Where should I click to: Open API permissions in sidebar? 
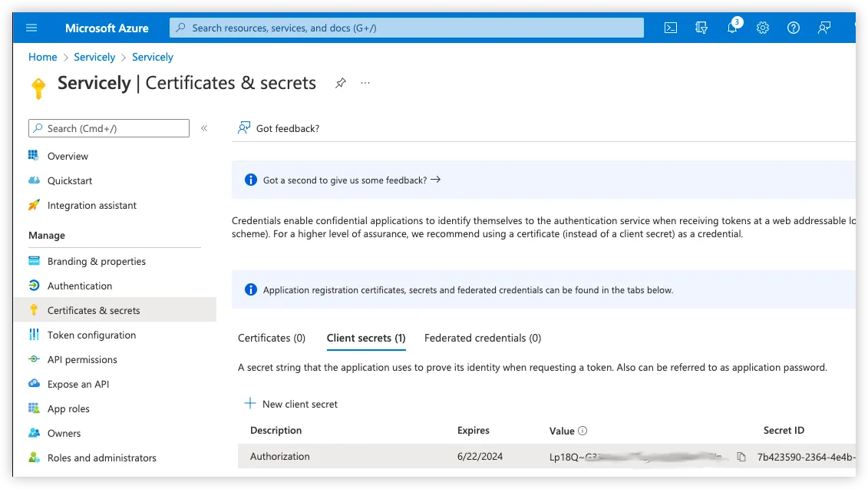coord(82,359)
